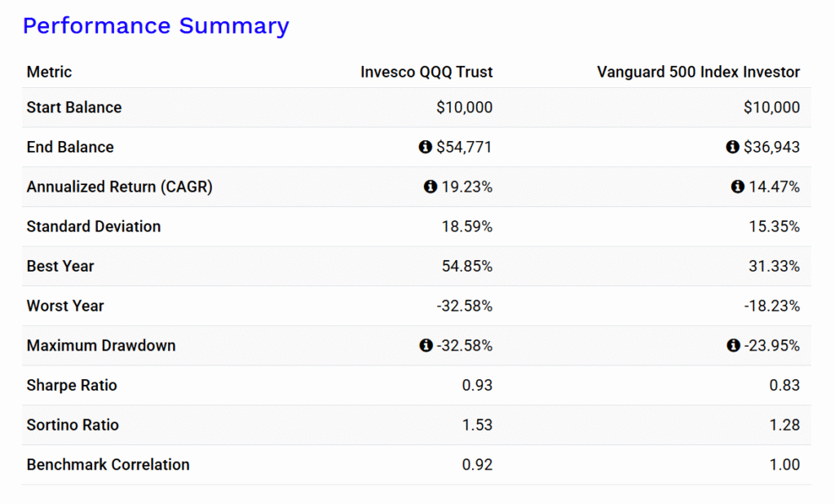Click the 1.53 Sortino Ratio value

[477, 425]
